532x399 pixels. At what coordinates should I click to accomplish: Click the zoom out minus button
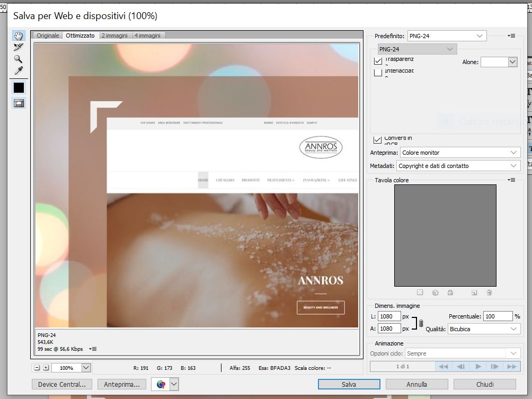tap(37, 368)
